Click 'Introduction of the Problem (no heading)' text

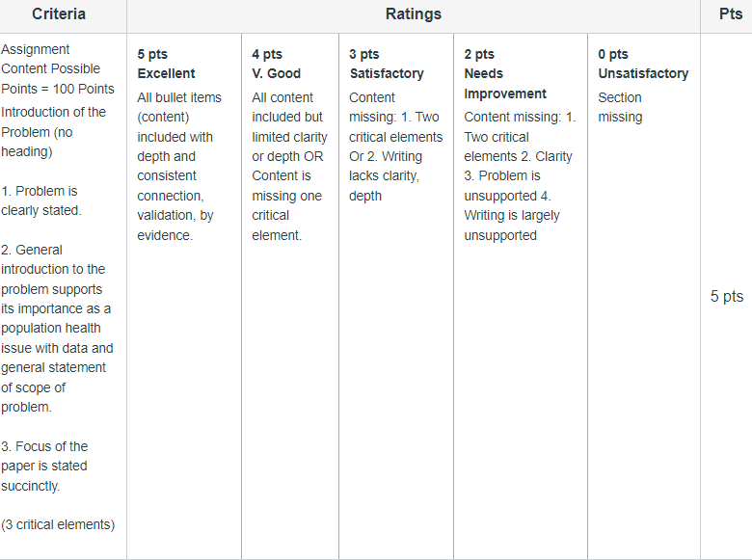53,132
